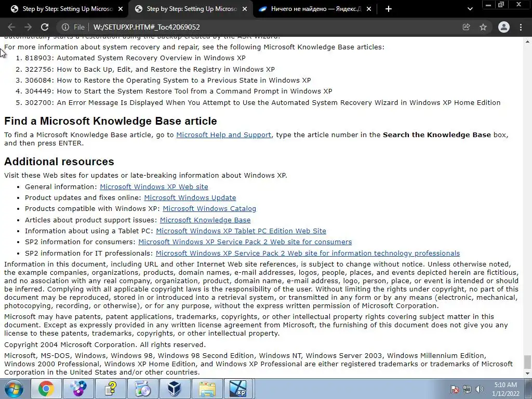This screenshot has width=532, height=399.
Task: Click the volume speaker tray icon
Action: click(480, 389)
